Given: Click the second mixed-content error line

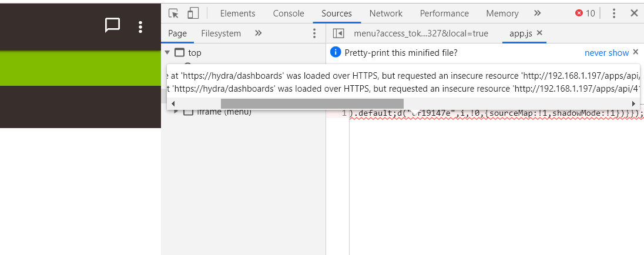Looking at the screenshot, I should coord(403,89).
